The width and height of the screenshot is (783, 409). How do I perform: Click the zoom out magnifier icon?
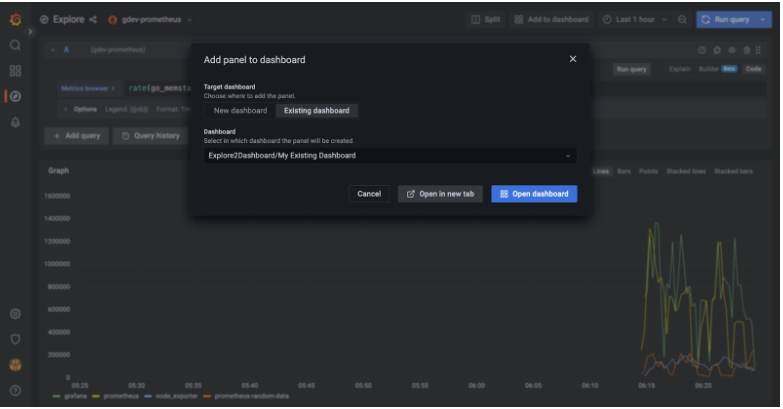(x=682, y=19)
